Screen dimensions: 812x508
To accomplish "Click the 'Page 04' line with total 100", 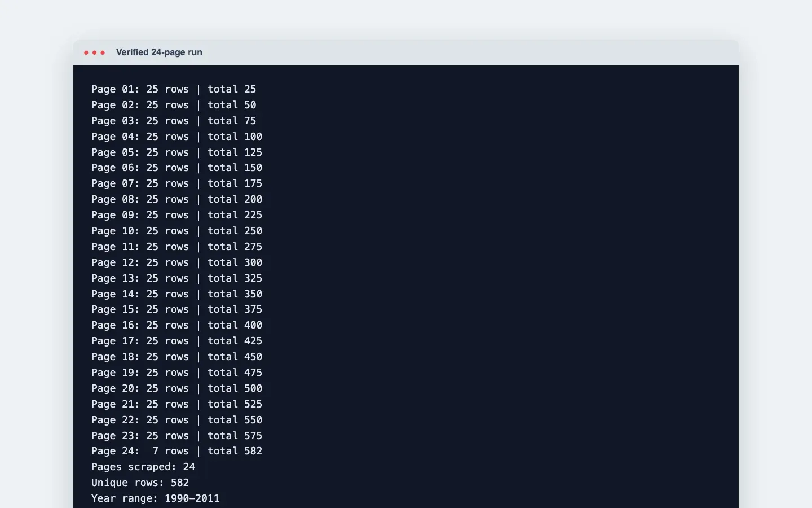I will tap(177, 137).
